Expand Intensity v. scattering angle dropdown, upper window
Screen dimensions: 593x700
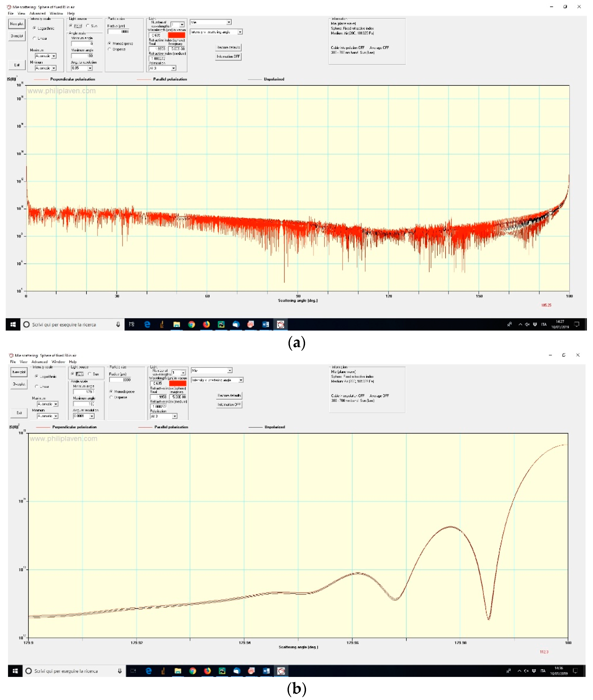240,32
